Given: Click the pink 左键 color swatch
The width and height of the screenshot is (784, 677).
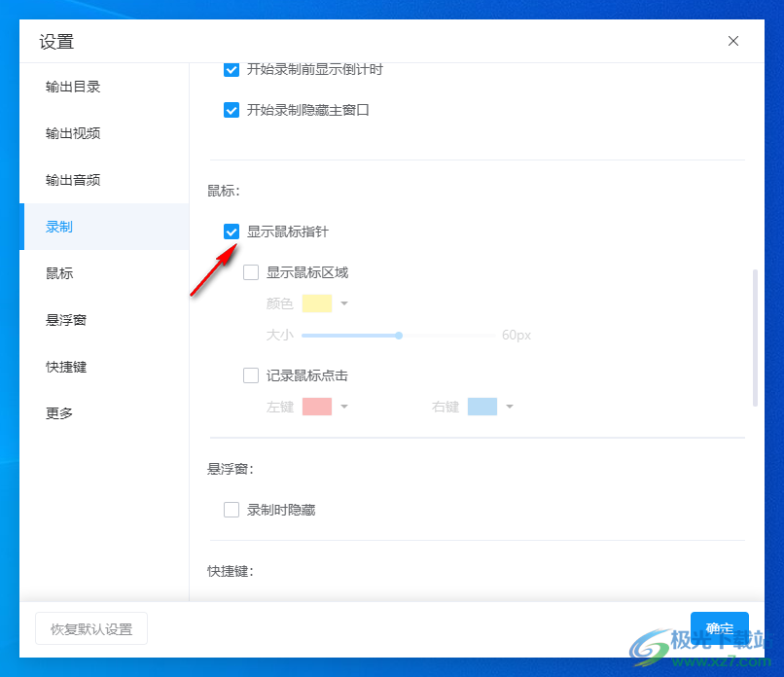Looking at the screenshot, I should click(x=317, y=407).
